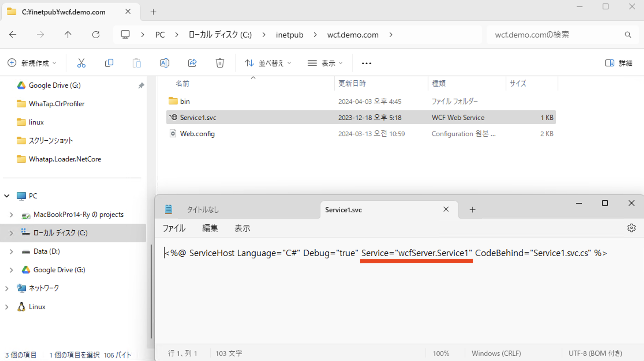This screenshot has height=361, width=644.
Task: Go back with the left arrow button
Action: point(13,35)
